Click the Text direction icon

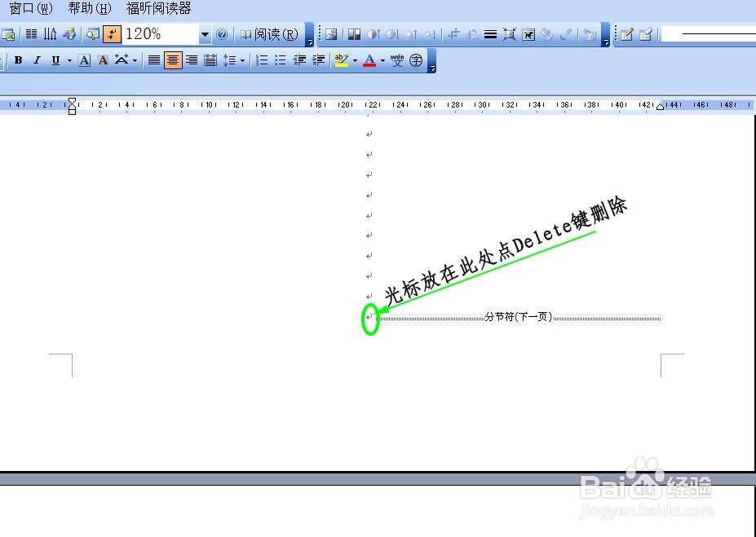click(x=50, y=34)
